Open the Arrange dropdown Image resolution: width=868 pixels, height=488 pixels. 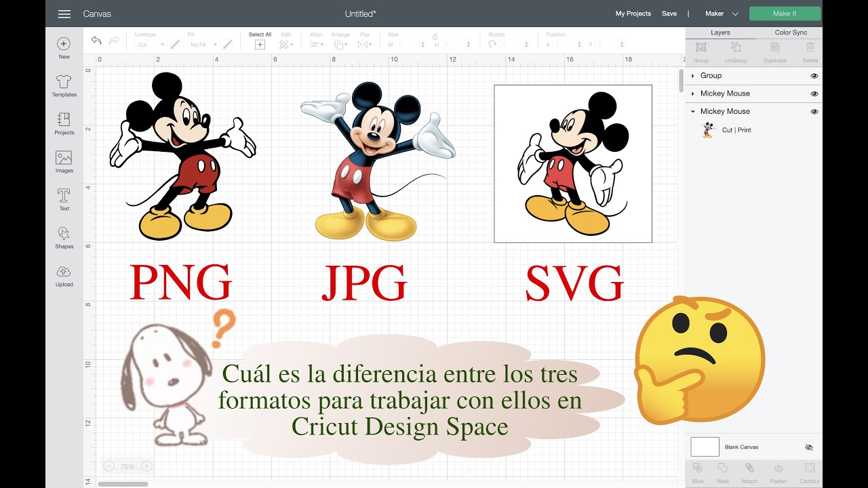(340, 41)
